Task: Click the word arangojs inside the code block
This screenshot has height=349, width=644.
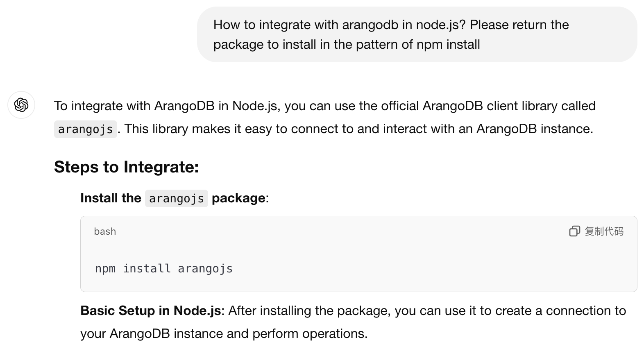Action: pyautogui.click(x=205, y=269)
